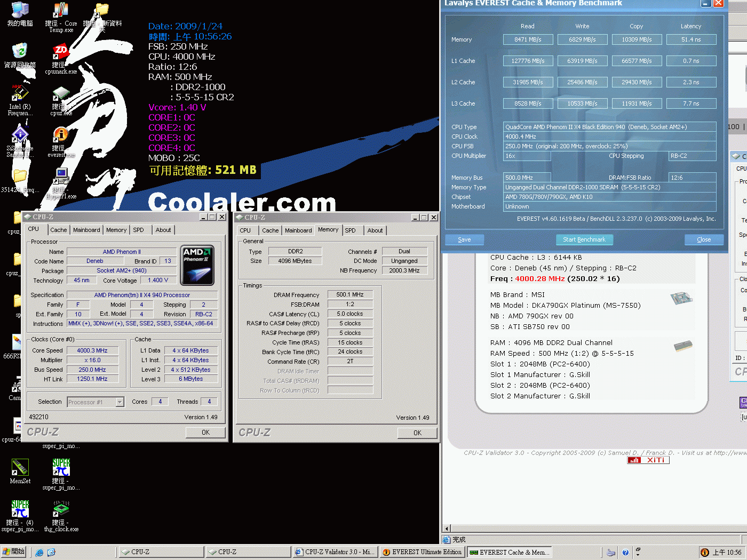The image size is (747, 560).
Task: Click the XiTi counter badge on validator page
Action: [x=648, y=460]
